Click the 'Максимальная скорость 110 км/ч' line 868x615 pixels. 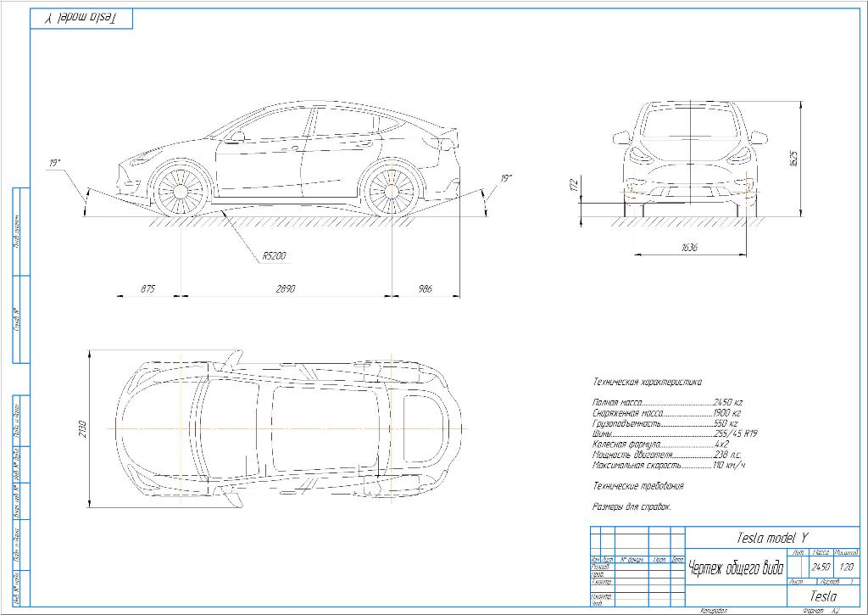click(x=669, y=466)
